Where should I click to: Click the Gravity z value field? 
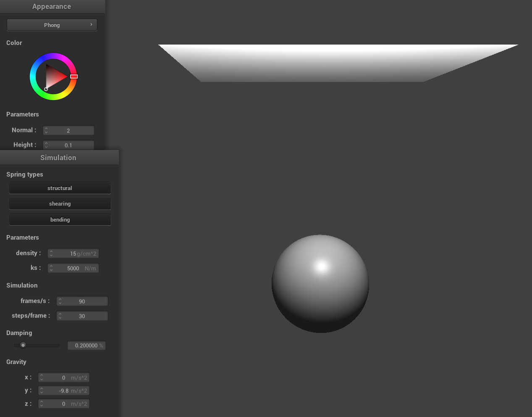click(x=64, y=404)
